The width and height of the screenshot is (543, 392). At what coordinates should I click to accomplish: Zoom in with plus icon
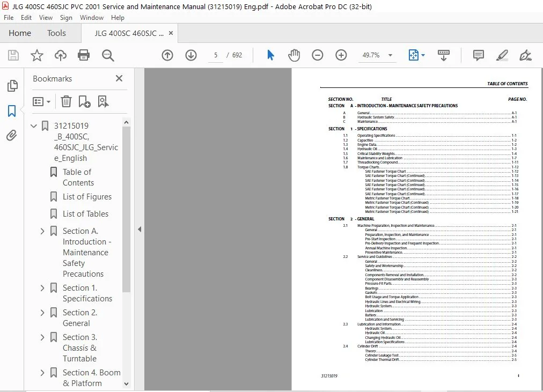341,55
